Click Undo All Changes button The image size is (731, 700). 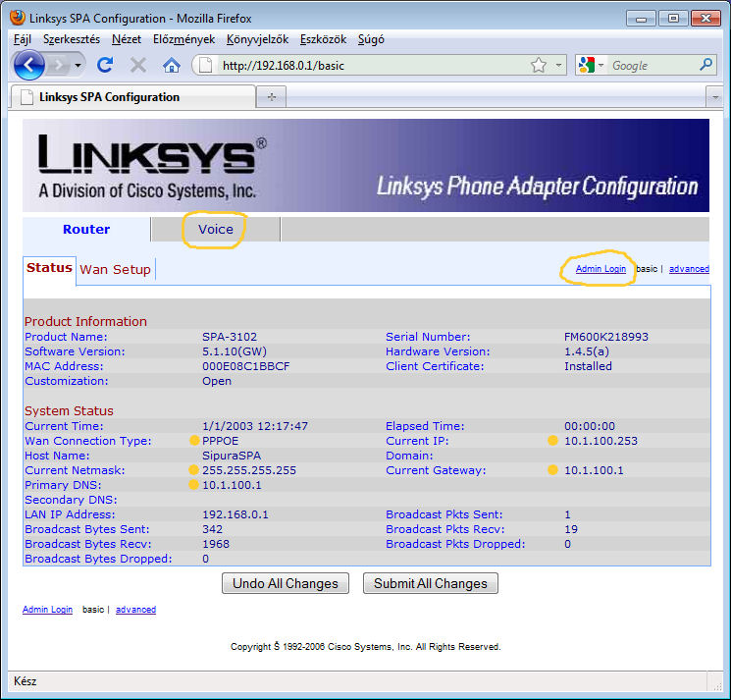click(x=286, y=583)
